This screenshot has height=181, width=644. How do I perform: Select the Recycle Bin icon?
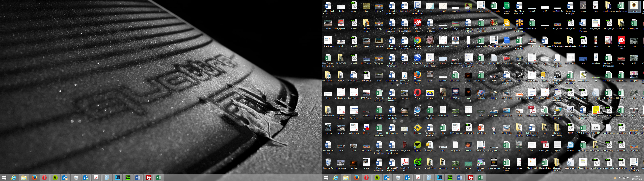pyautogui.click(x=328, y=164)
